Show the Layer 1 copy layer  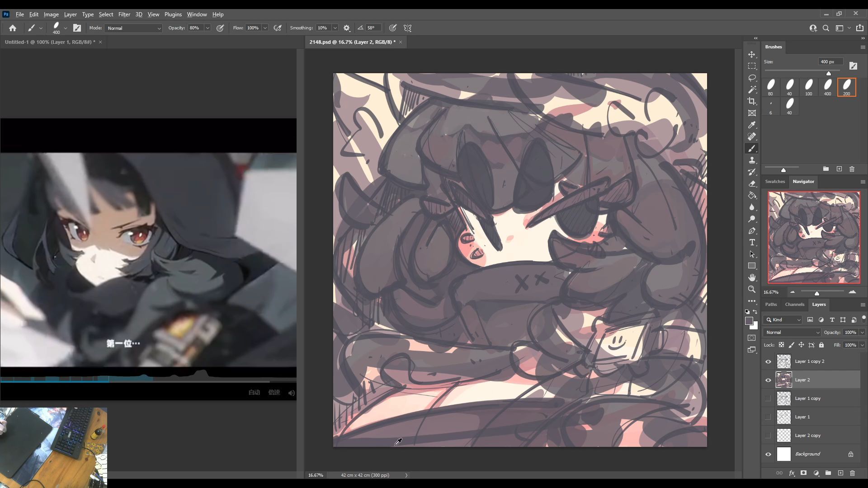[768, 399]
